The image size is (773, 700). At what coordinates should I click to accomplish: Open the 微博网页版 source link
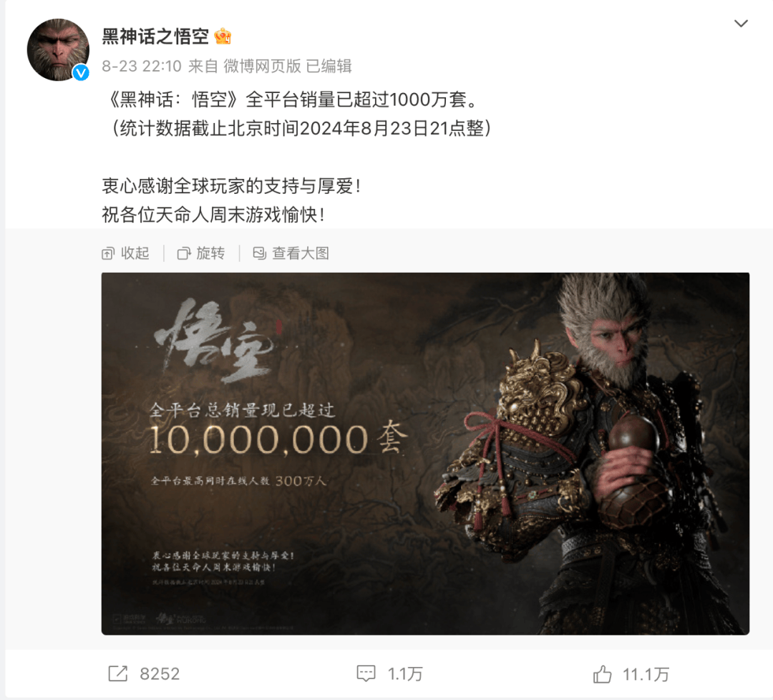[x=262, y=66]
